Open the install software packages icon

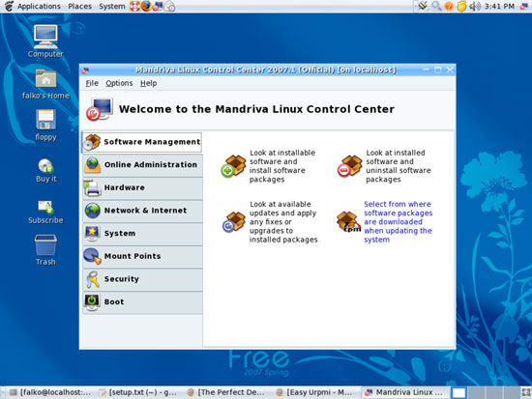pos(234,166)
